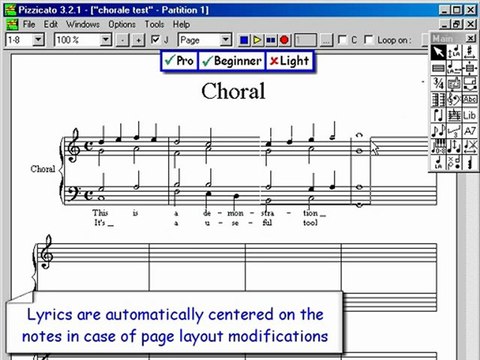Image resolution: width=480 pixels, height=360 pixels.
Task: Click the Pizzicato title bar icon
Action: click(10, 10)
